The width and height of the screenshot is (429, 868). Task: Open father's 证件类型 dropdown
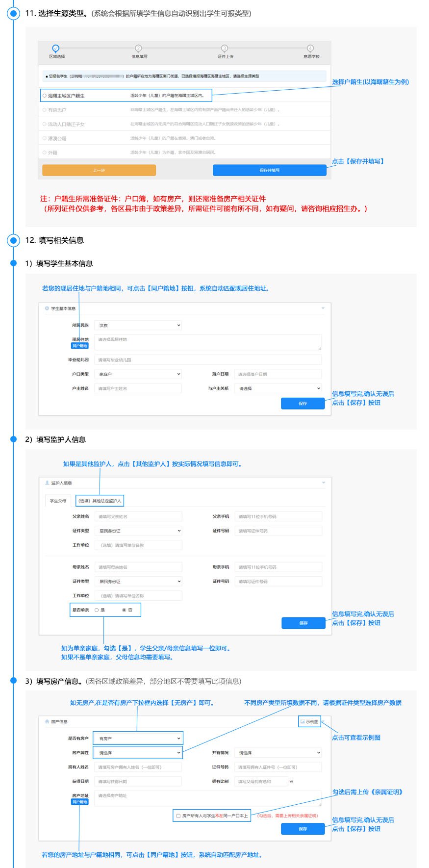[x=139, y=531]
